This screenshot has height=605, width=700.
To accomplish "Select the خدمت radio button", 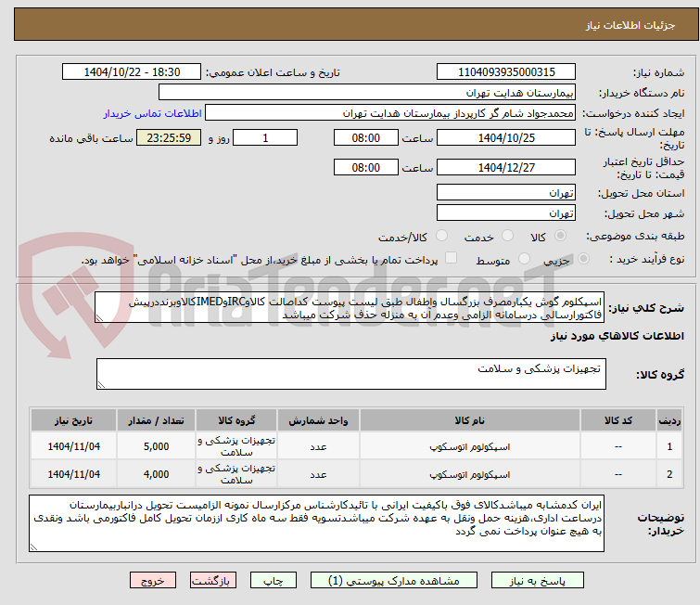I will pos(507,236).
